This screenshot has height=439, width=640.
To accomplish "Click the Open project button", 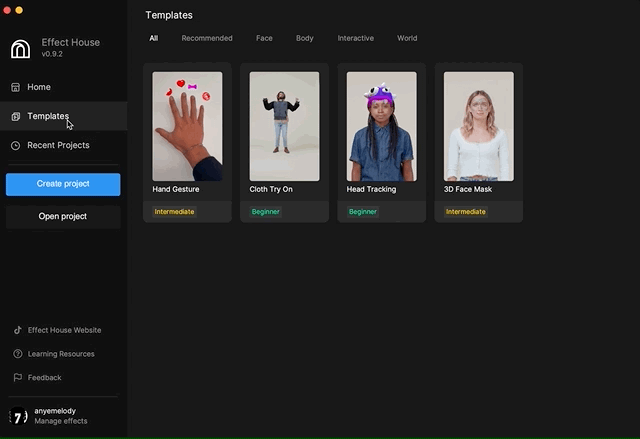I will [63, 217].
